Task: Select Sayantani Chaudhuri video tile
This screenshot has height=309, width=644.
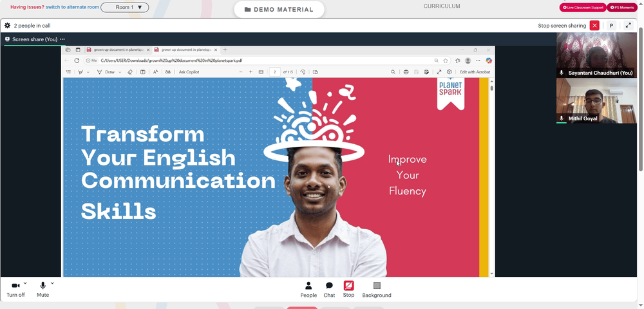Action: 596,55
